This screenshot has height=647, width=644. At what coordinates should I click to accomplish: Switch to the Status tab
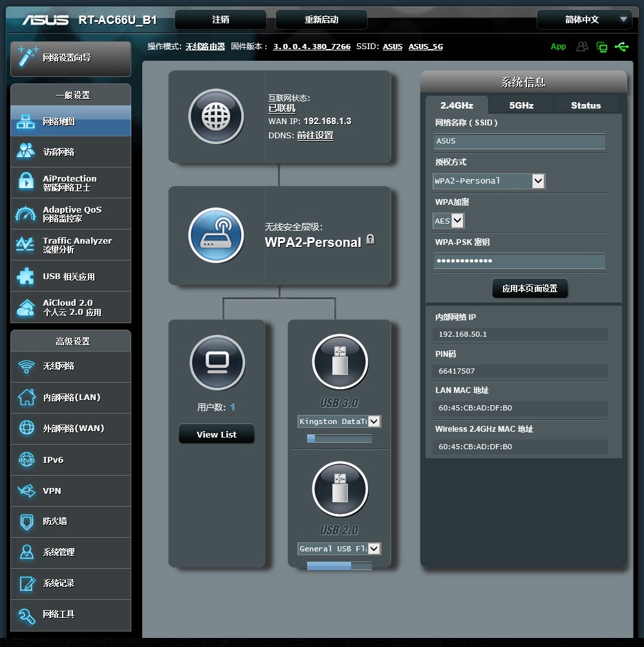point(586,105)
